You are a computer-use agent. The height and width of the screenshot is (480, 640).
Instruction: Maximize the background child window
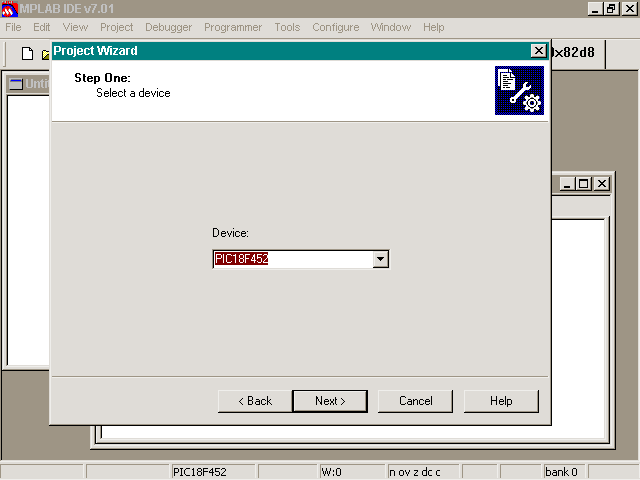coord(584,184)
